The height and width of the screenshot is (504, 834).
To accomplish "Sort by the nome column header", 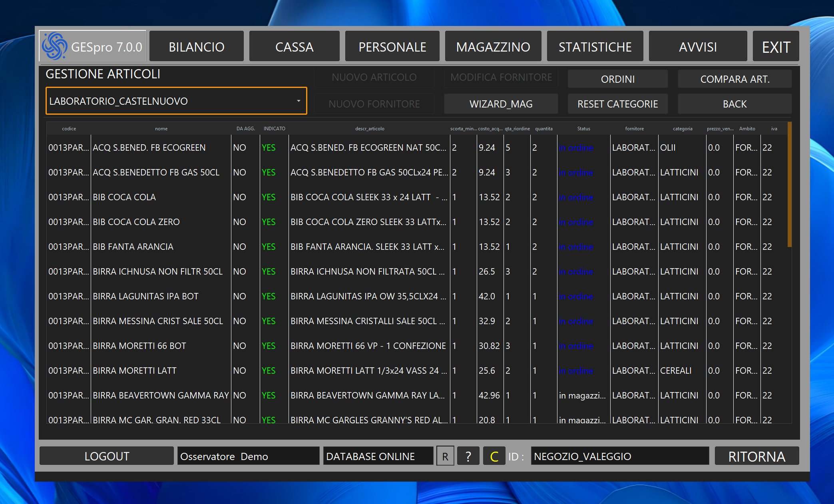I will pyautogui.click(x=161, y=129).
